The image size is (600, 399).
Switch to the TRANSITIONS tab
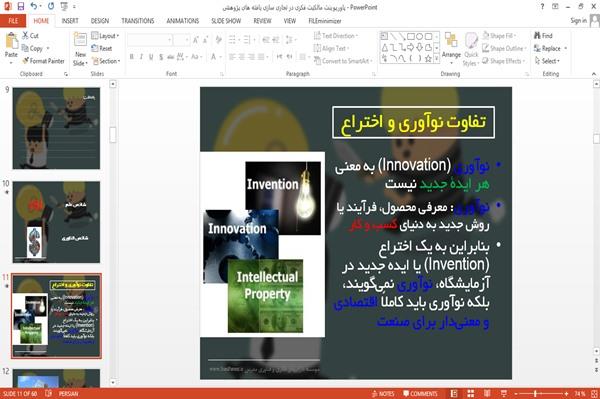pyautogui.click(x=138, y=21)
